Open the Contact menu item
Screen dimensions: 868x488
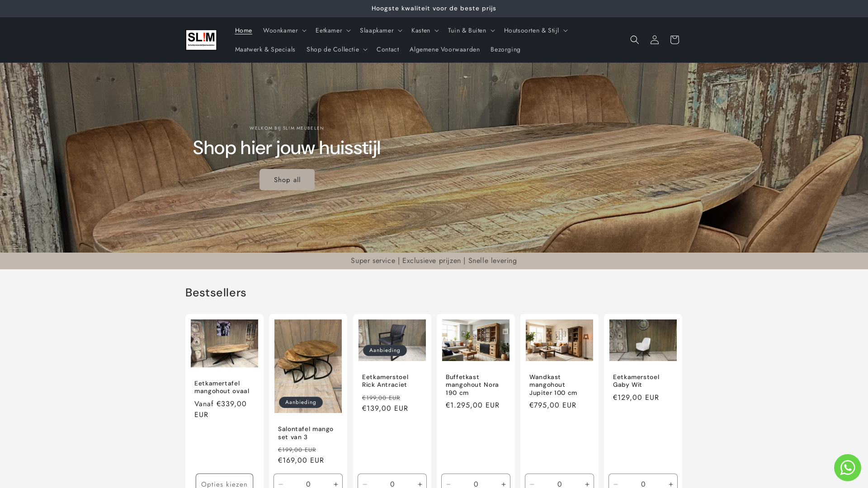click(387, 49)
